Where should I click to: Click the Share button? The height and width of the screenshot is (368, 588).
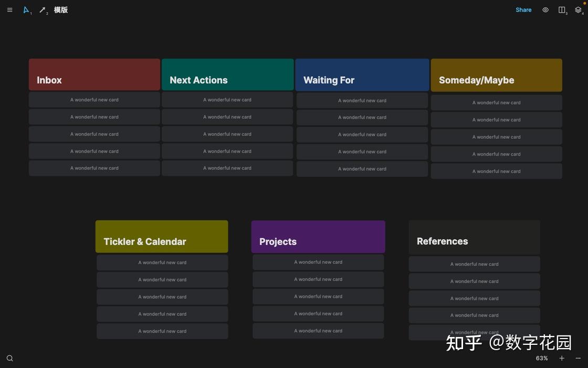[x=523, y=9]
